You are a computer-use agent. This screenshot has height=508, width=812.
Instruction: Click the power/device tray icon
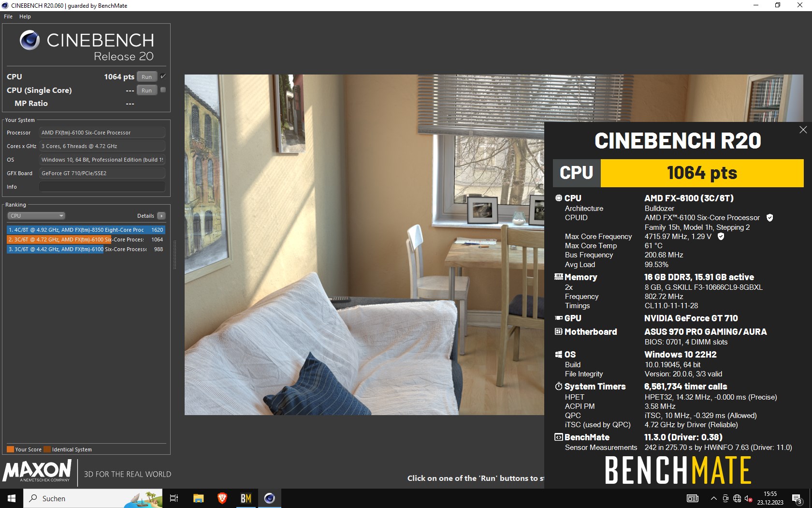tap(725, 498)
